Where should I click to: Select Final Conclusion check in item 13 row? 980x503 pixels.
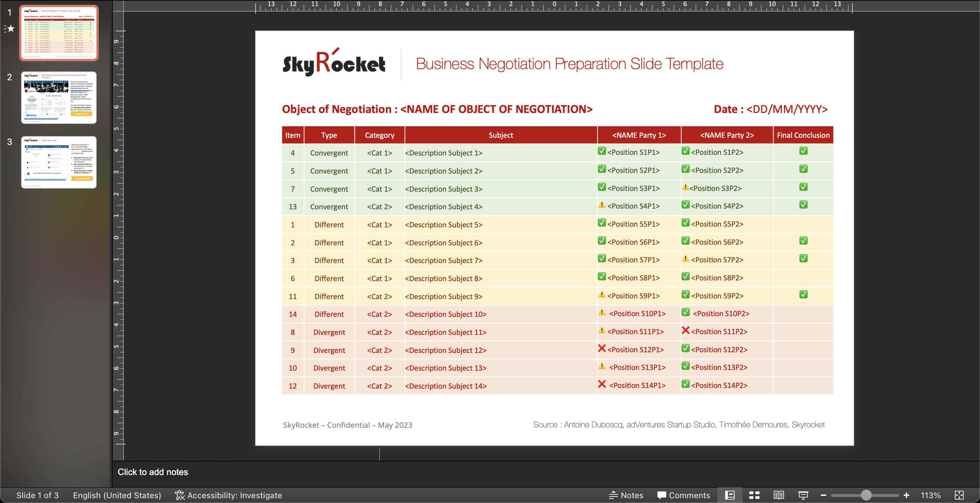[803, 205]
